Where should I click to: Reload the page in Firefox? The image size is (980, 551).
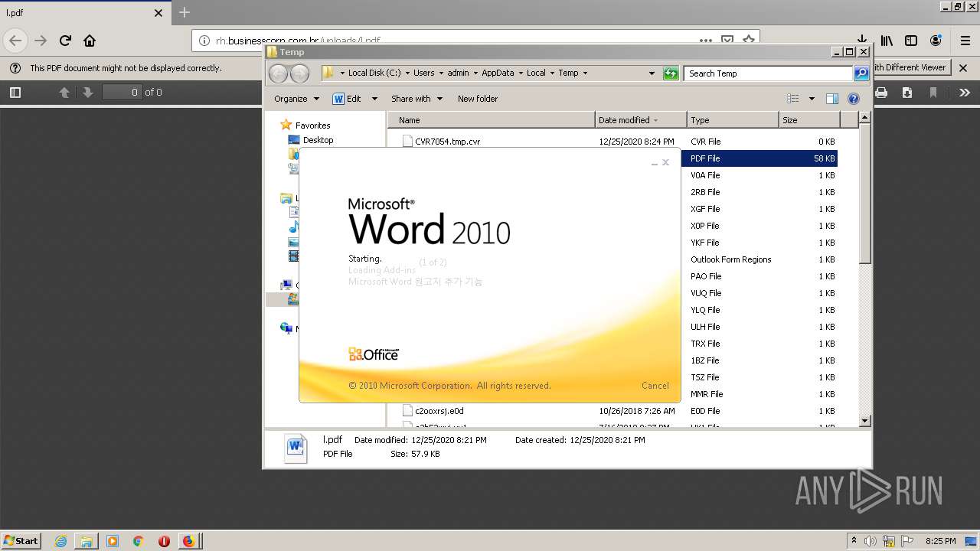point(65,41)
